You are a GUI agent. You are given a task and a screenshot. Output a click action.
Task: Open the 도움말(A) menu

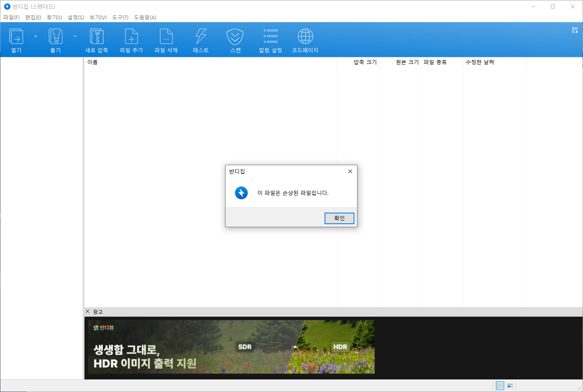coord(145,17)
